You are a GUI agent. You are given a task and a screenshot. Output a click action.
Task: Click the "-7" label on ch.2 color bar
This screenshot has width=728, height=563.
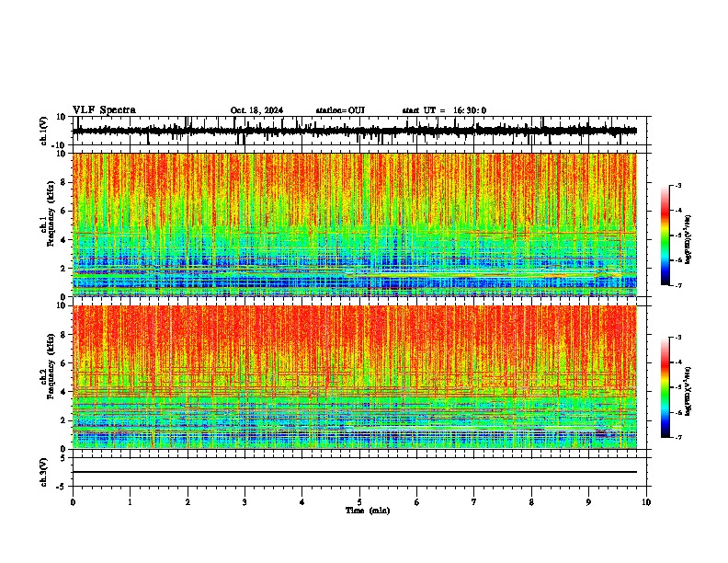click(678, 438)
